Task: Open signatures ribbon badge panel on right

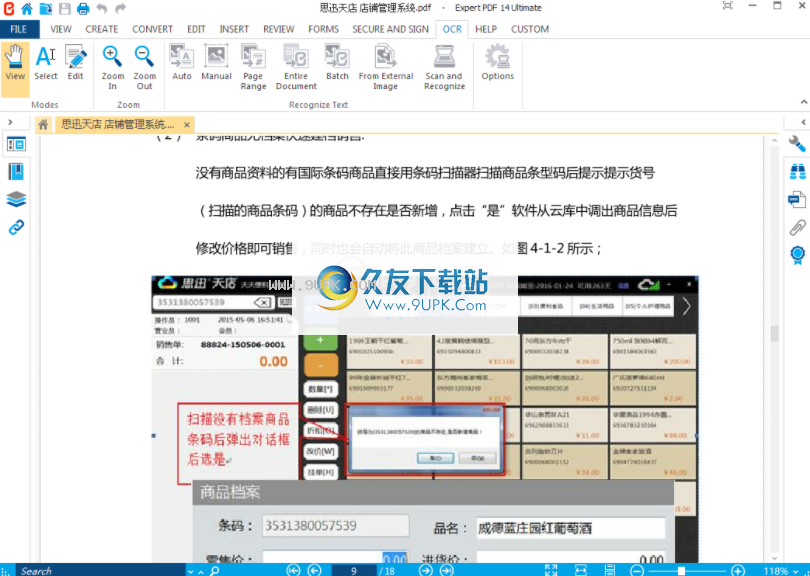Action: 797,255
